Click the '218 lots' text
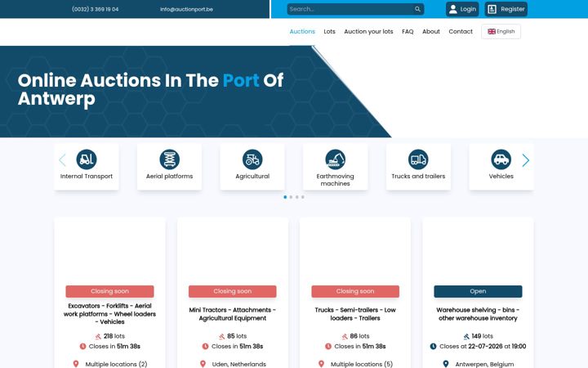 tap(114, 336)
